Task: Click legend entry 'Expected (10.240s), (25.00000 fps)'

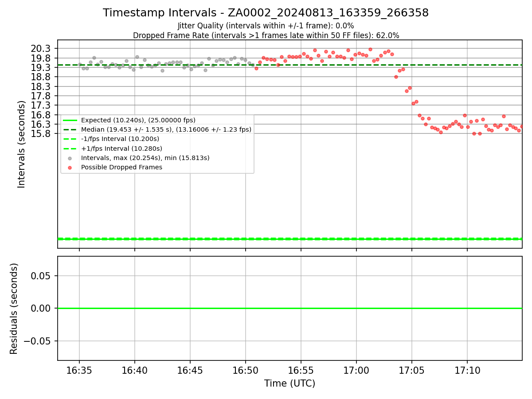Action: (x=138, y=120)
